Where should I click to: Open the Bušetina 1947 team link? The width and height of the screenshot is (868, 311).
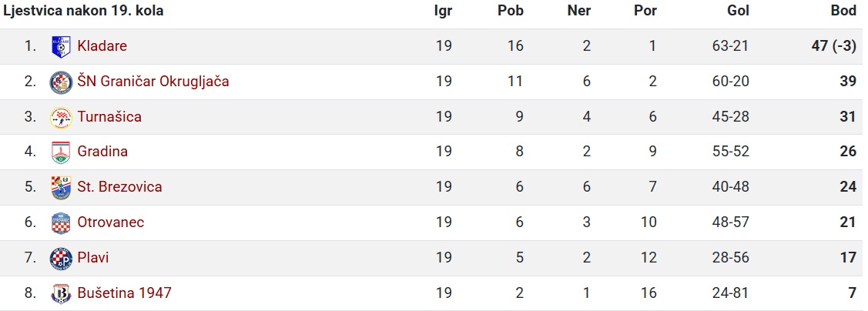125,293
